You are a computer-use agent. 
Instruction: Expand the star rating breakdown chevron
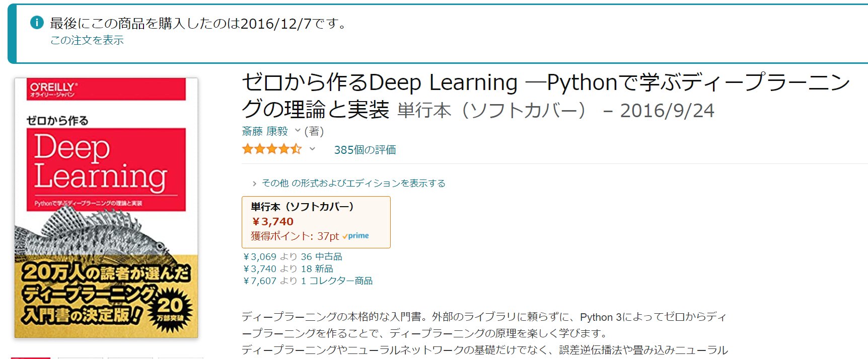312,149
